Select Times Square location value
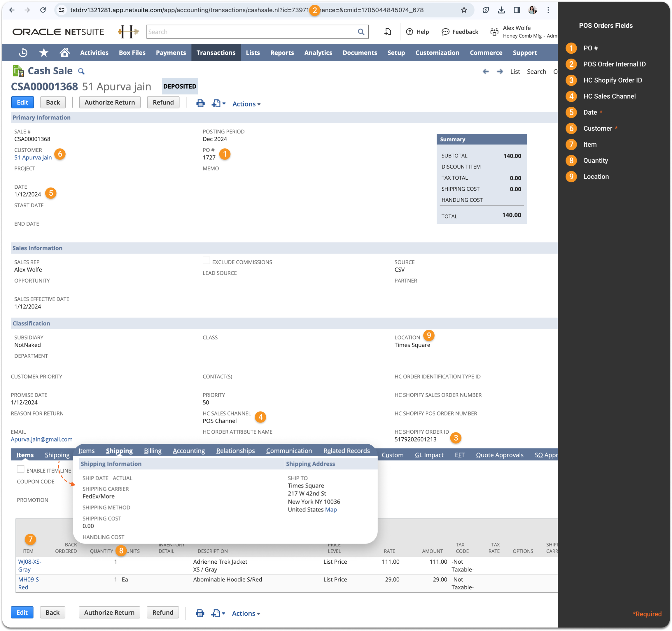The width and height of the screenshot is (672, 631). click(x=412, y=345)
